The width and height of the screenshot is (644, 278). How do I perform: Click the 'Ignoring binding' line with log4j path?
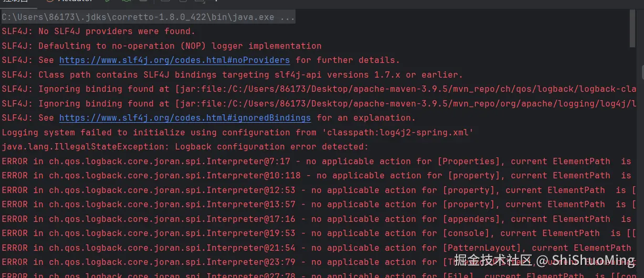point(319,104)
